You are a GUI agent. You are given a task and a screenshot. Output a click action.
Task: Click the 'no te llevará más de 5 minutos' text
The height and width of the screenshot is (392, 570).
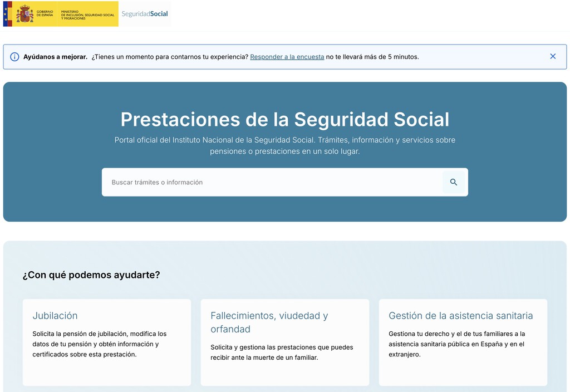coord(372,57)
